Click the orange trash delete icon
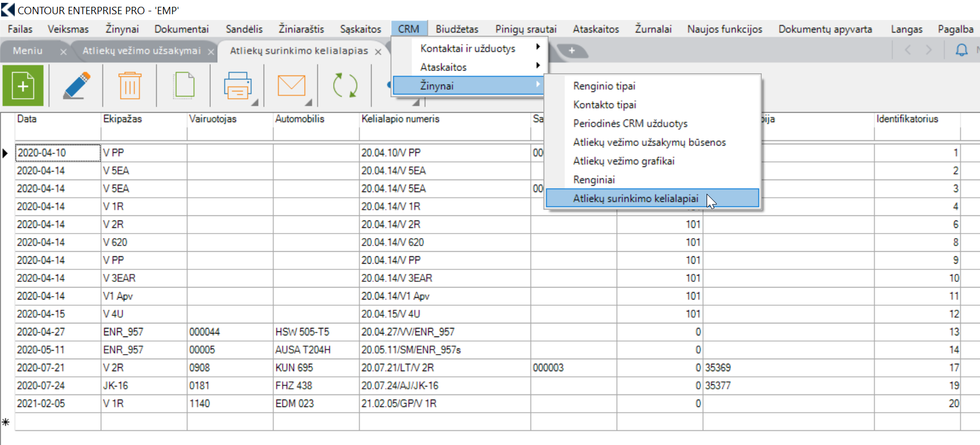 click(x=130, y=86)
